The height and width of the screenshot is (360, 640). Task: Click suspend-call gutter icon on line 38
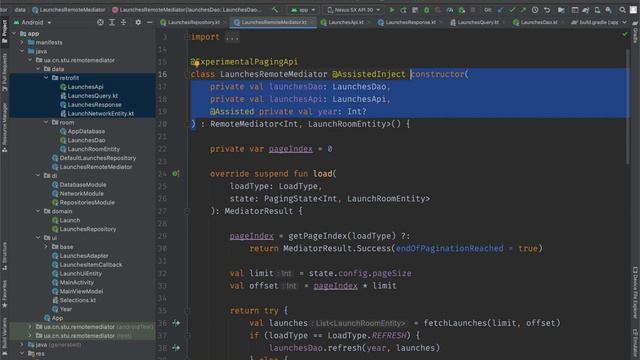pyautogui.click(x=176, y=348)
